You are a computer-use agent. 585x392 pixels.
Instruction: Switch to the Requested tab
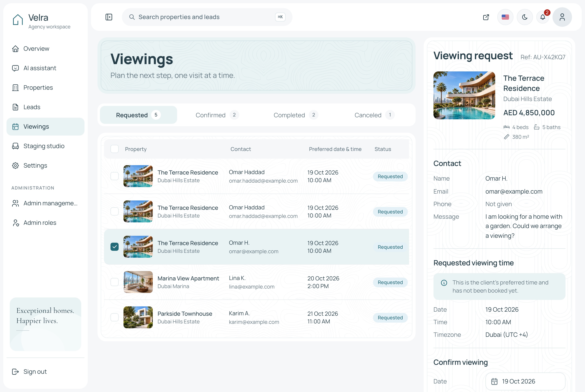coord(138,115)
